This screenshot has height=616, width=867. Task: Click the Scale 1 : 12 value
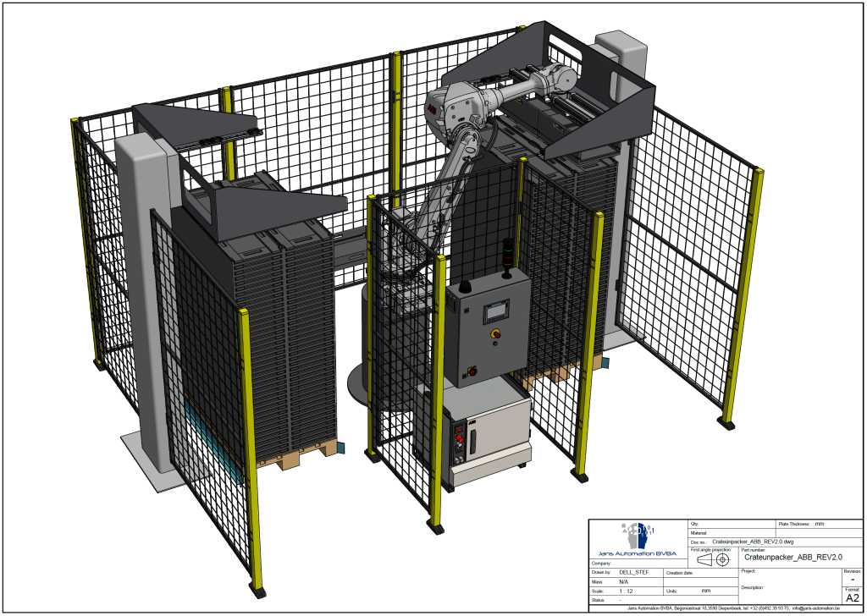coord(627,591)
